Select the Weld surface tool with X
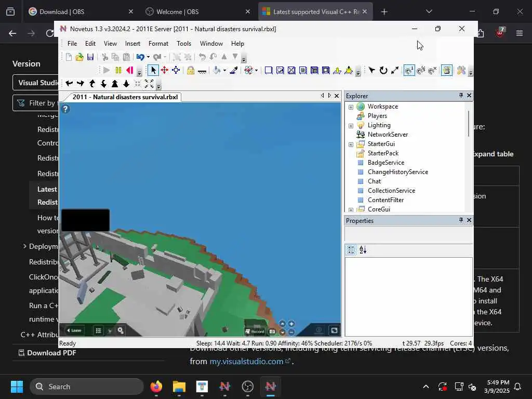Image resolution: width=532 pixels, height=399 pixels. pyautogui.click(x=291, y=70)
